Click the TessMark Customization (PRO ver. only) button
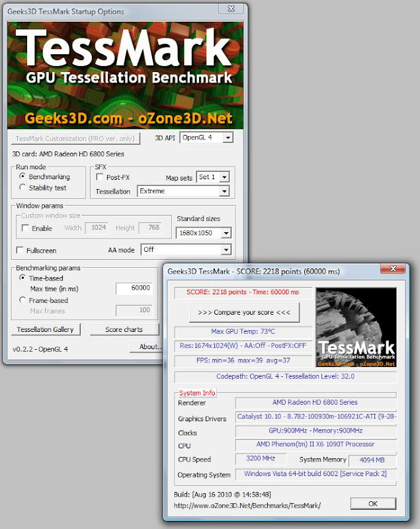The width and height of the screenshot is (420, 529). 75,139
